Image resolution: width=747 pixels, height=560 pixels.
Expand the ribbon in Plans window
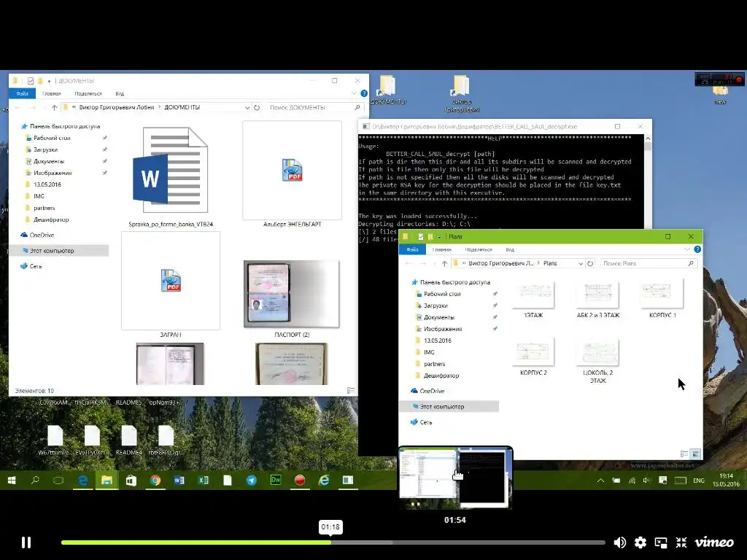[x=687, y=249]
